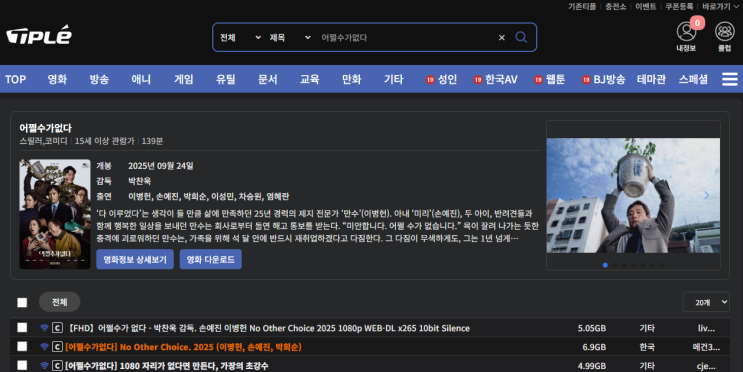Open the 기타 menu tab
Image resolution: width=743 pixels, height=372 pixels.
[394, 79]
